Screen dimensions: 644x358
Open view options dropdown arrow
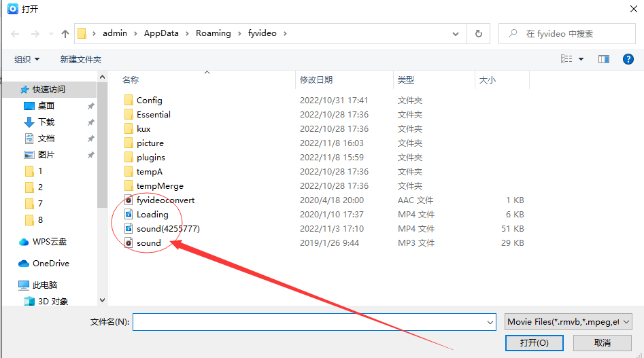(581, 59)
